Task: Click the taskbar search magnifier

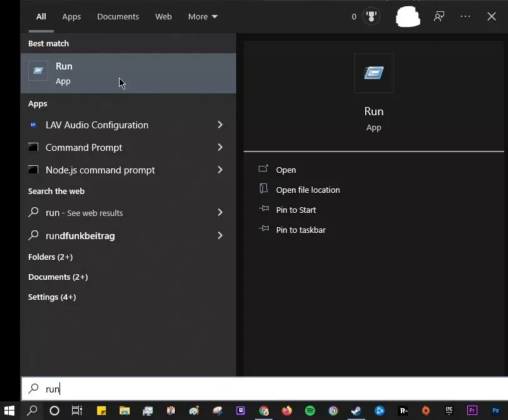Action: (32, 411)
